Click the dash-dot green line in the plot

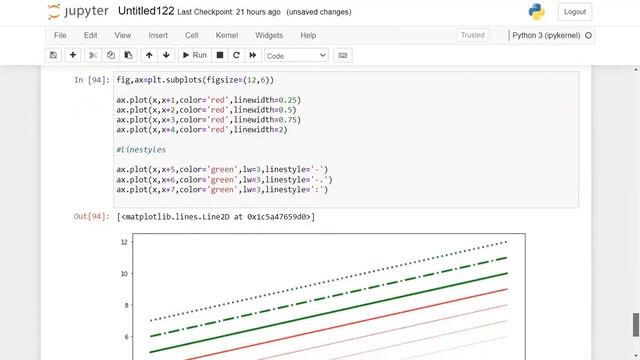coord(329,297)
